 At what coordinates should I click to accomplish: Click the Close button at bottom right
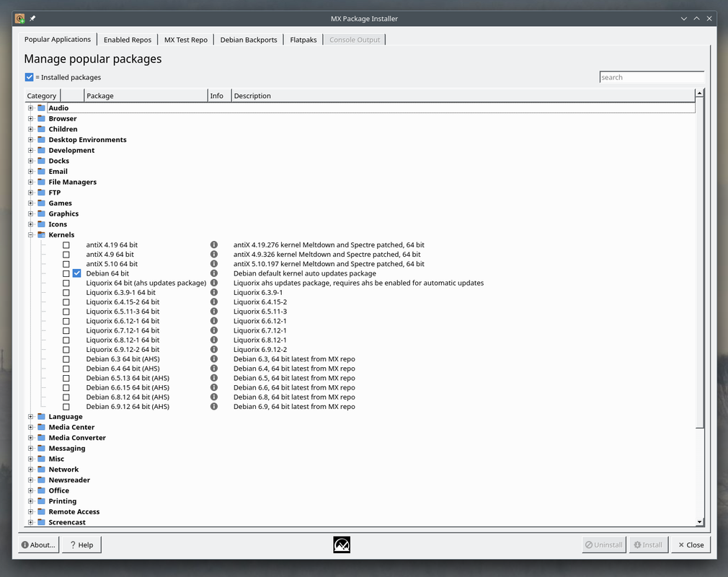[x=691, y=545]
